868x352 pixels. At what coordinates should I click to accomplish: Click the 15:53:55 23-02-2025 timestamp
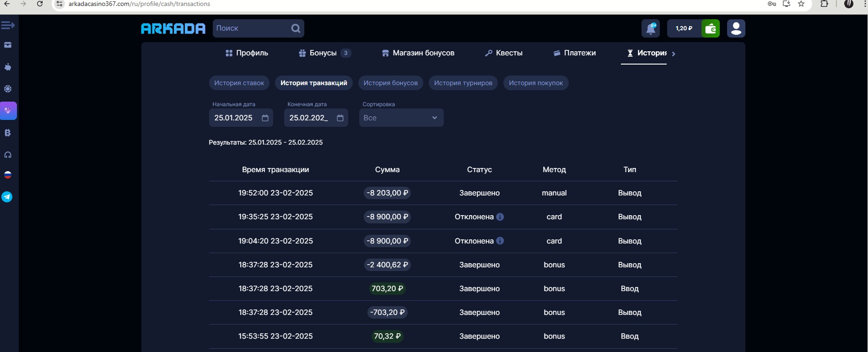pyautogui.click(x=275, y=336)
